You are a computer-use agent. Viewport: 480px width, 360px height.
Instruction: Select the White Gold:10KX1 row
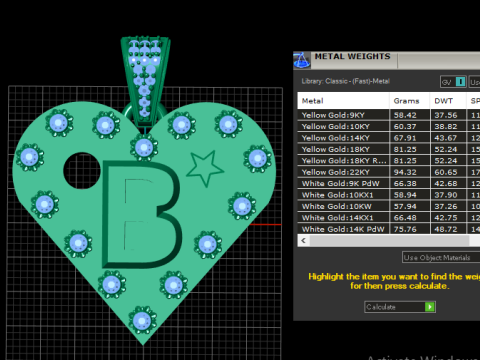(x=389, y=195)
